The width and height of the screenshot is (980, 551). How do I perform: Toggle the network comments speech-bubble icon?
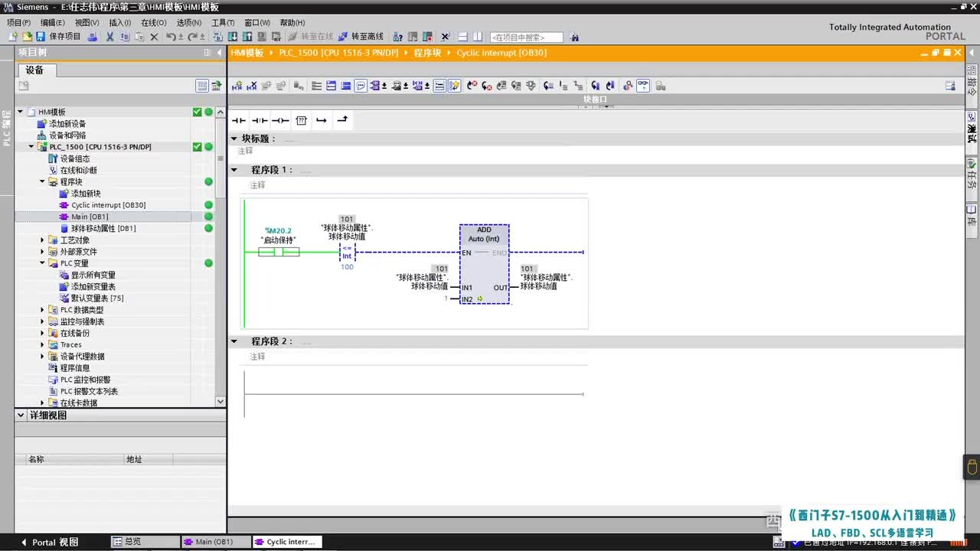[361, 86]
